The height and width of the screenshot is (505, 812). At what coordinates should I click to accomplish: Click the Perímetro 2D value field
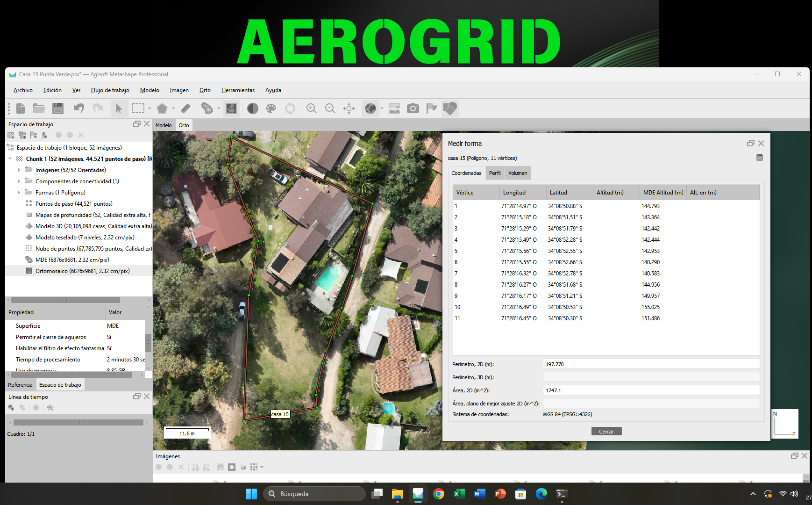coord(651,364)
